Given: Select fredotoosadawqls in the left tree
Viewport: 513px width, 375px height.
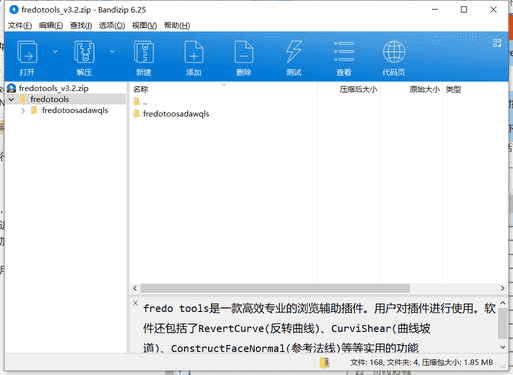Looking at the screenshot, I should [75, 110].
